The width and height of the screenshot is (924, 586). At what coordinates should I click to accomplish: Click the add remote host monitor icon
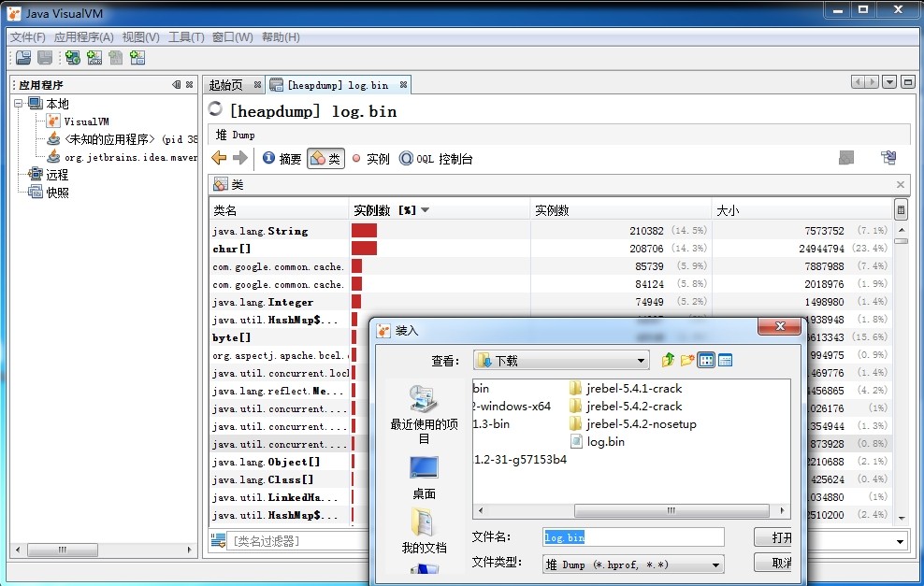73,58
